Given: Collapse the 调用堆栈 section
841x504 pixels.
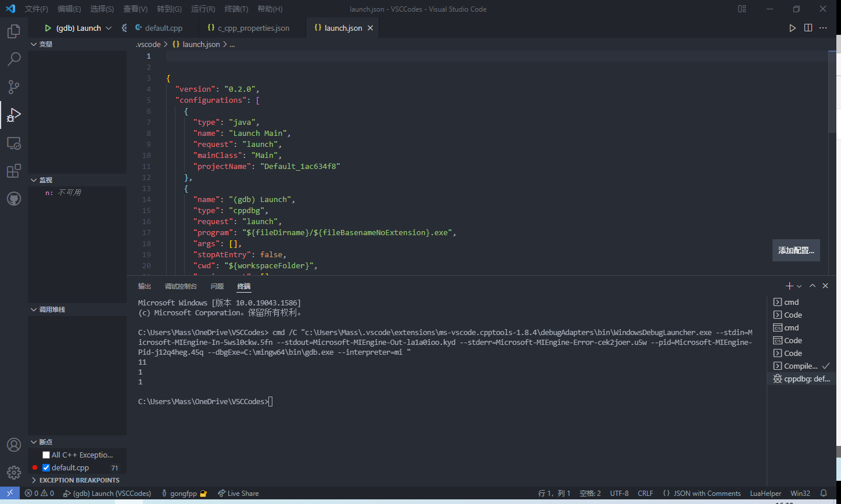Looking at the screenshot, I should (77, 309).
